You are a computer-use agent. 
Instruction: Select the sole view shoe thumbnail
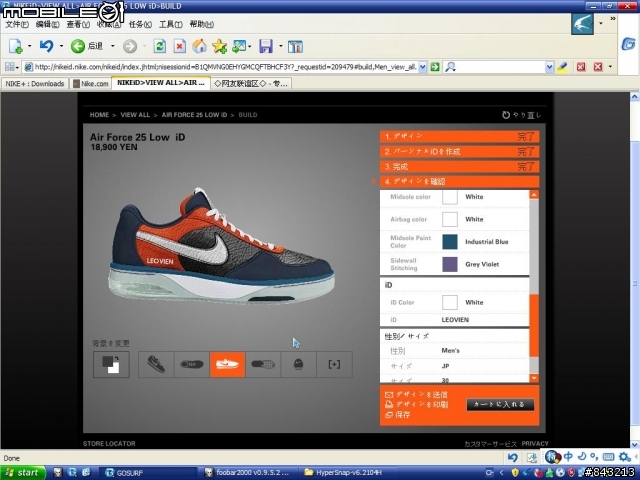[263, 364]
